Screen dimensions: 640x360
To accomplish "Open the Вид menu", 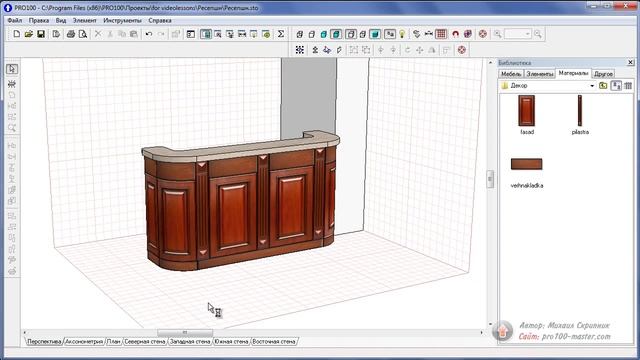I will (61, 20).
